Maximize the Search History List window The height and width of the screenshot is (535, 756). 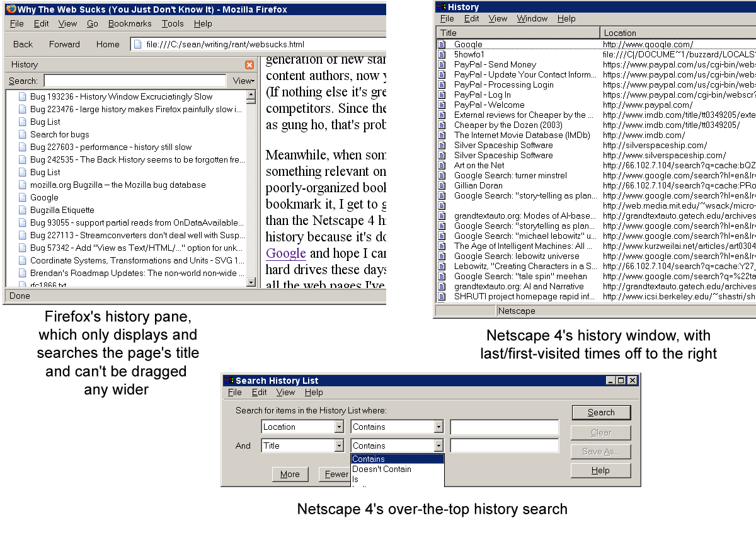tap(621, 381)
